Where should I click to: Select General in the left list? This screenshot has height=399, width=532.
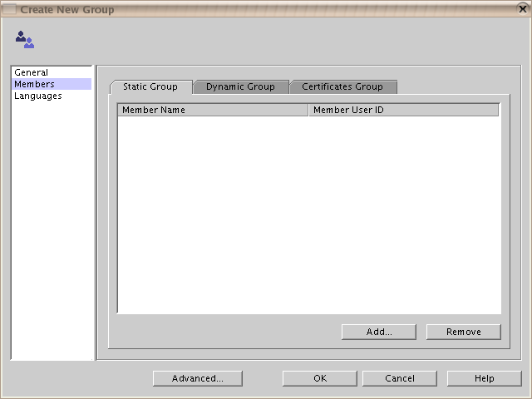click(x=52, y=72)
